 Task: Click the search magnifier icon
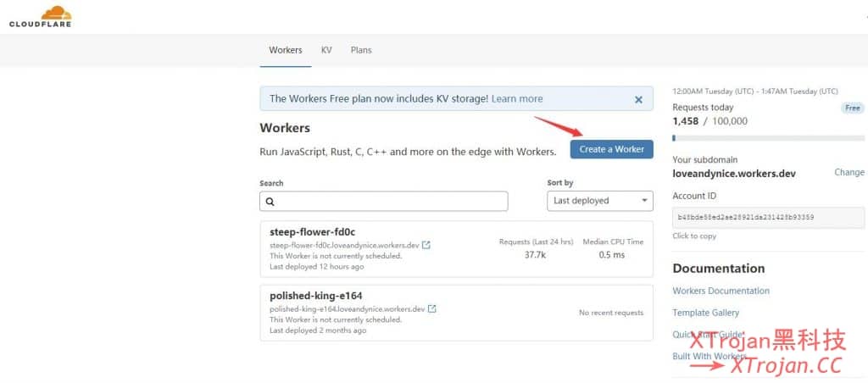coord(270,202)
